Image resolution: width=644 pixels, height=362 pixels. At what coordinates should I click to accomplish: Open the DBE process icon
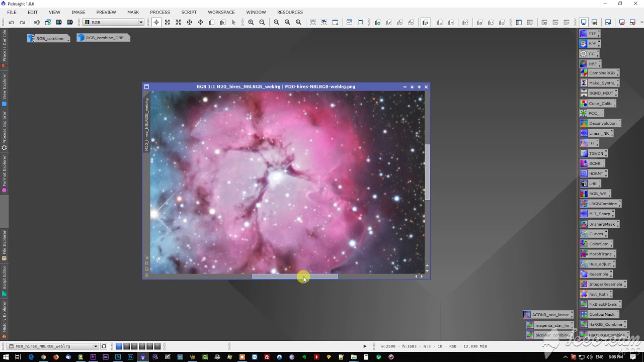(x=590, y=64)
